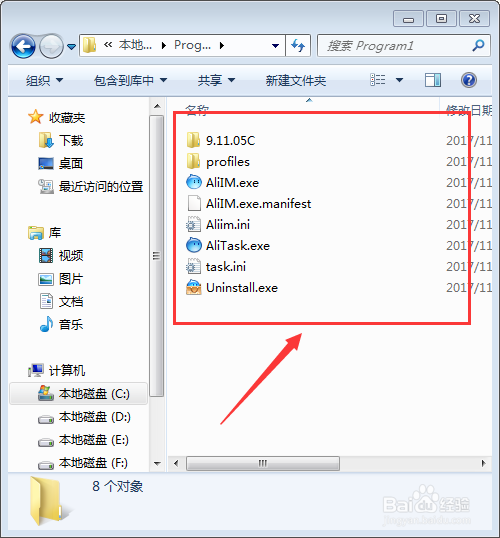Click the horizontal scrollbar thumb
The width and height of the screenshot is (500, 538).
pyautogui.click(x=263, y=464)
